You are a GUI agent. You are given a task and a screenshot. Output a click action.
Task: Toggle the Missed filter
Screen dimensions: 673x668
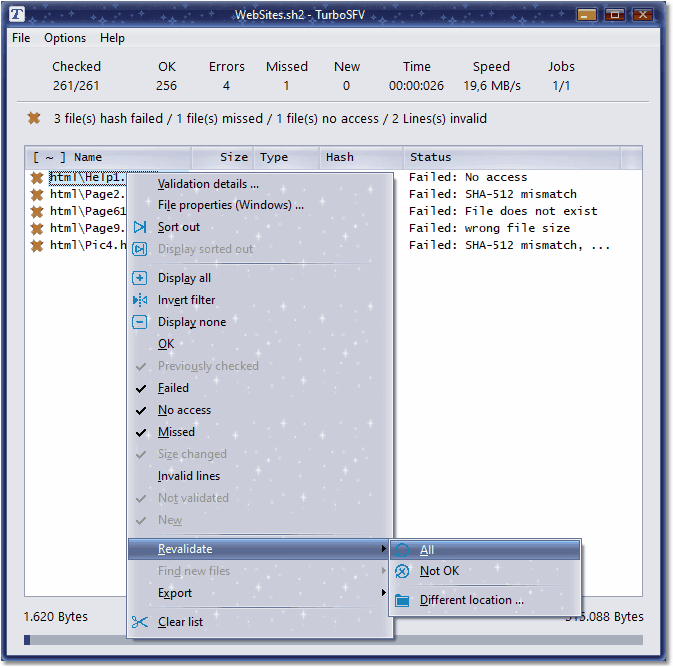pyautogui.click(x=260, y=432)
